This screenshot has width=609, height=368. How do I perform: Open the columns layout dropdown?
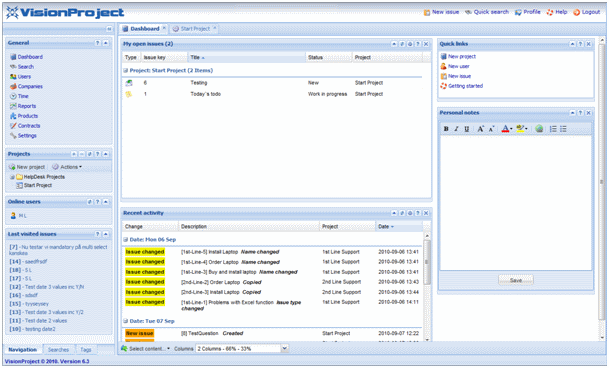pos(285,349)
